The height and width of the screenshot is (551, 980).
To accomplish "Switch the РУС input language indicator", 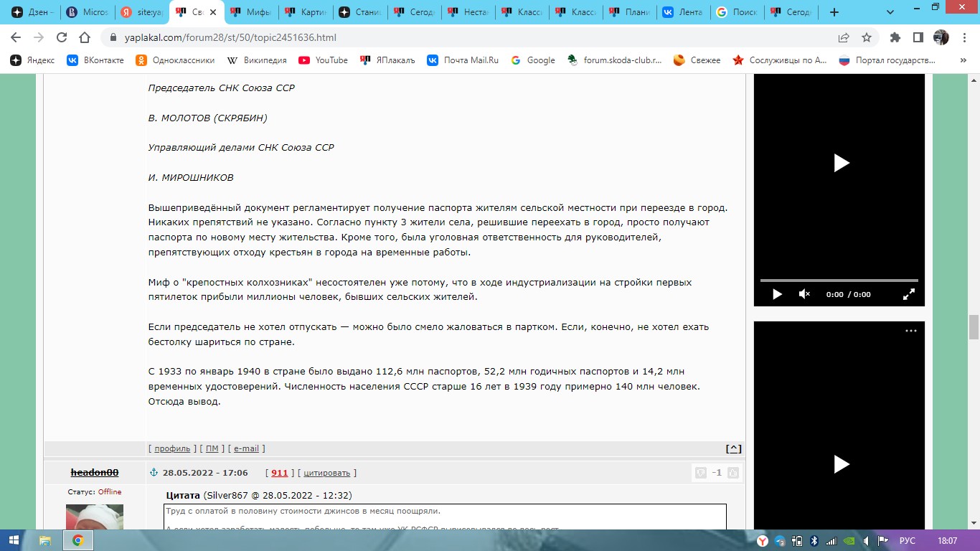I will [907, 540].
